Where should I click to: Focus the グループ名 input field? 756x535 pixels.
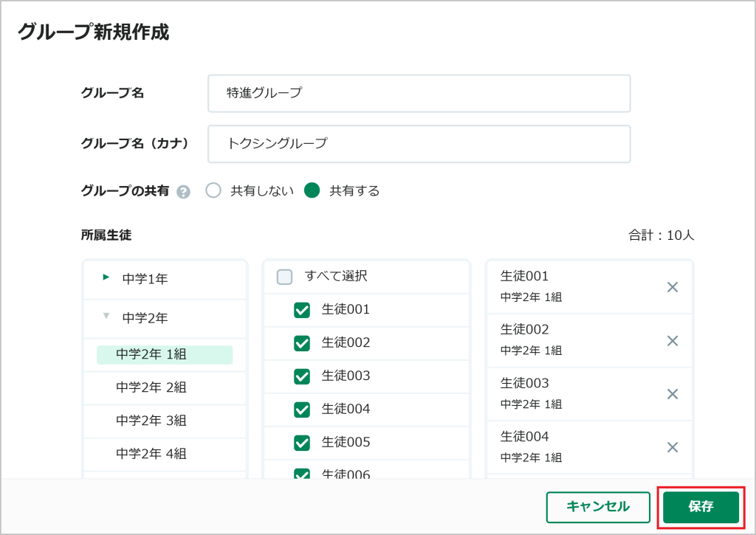pyautogui.click(x=419, y=94)
